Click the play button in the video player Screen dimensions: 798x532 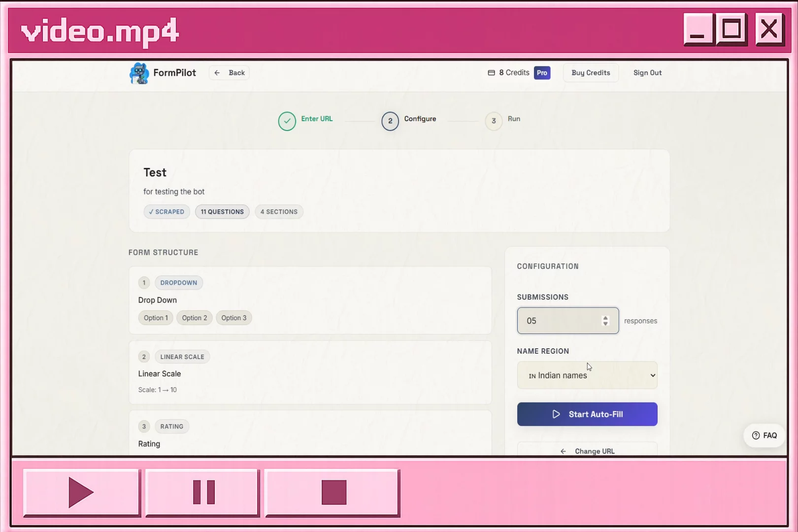(x=82, y=492)
